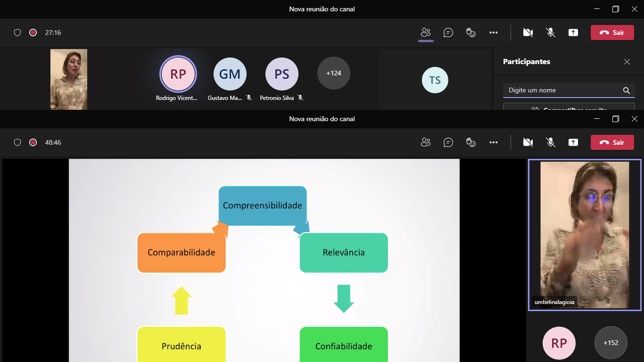Open more actions menu in the 48:46 meeting
Viewport: 644px width, 362px height.
(493, 142)
